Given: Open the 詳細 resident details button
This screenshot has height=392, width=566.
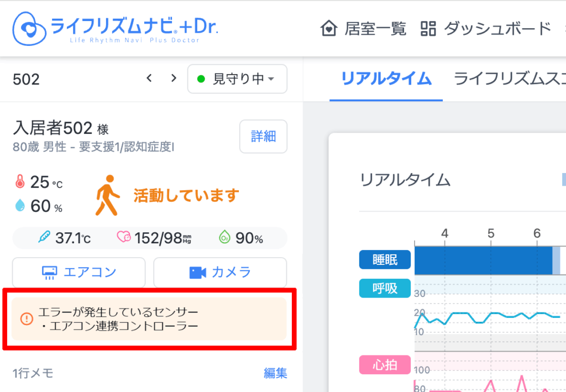Looking at the screenshot, I should coord(263,136).
